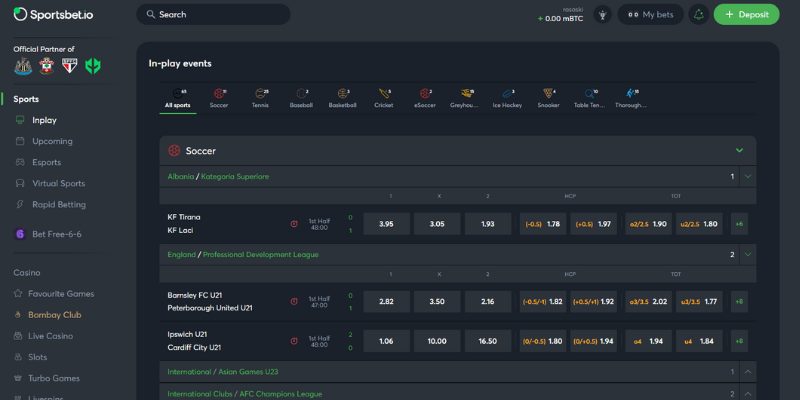Select draw odds 3.05 for KF Tirana match

coord(437,224)
